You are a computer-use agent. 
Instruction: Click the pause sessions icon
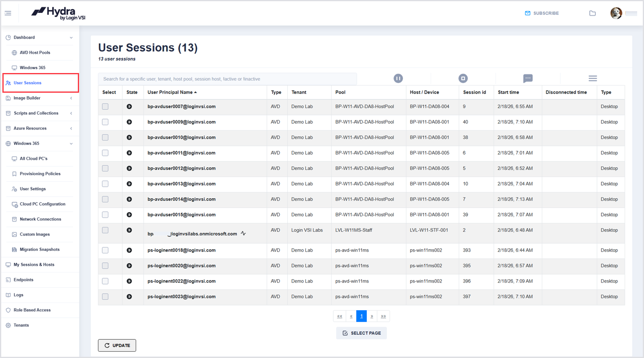coord(398,79)
